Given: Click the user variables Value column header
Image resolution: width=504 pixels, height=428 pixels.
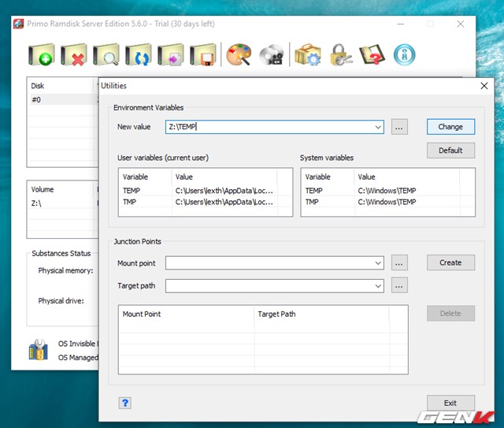Looking at the screenshot, I should point(224,177).
